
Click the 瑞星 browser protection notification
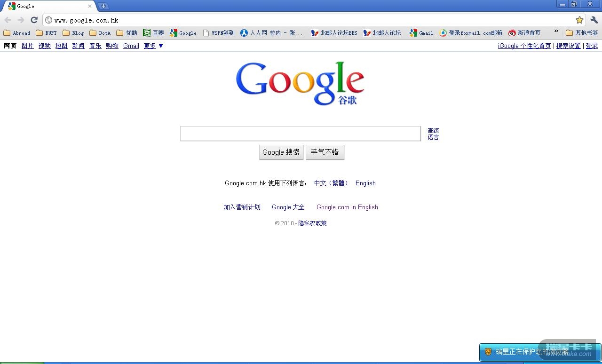click(540, 352)
